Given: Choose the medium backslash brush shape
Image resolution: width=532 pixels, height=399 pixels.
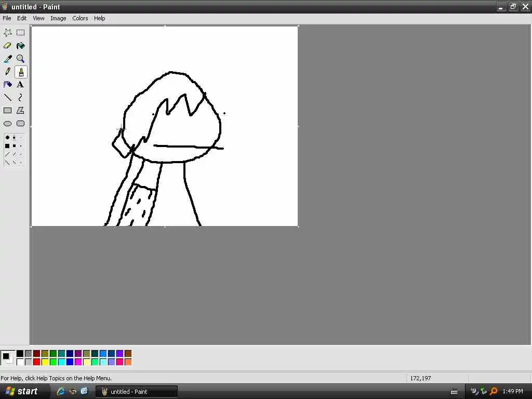Looking at the screenshot, I should (14, 163).
